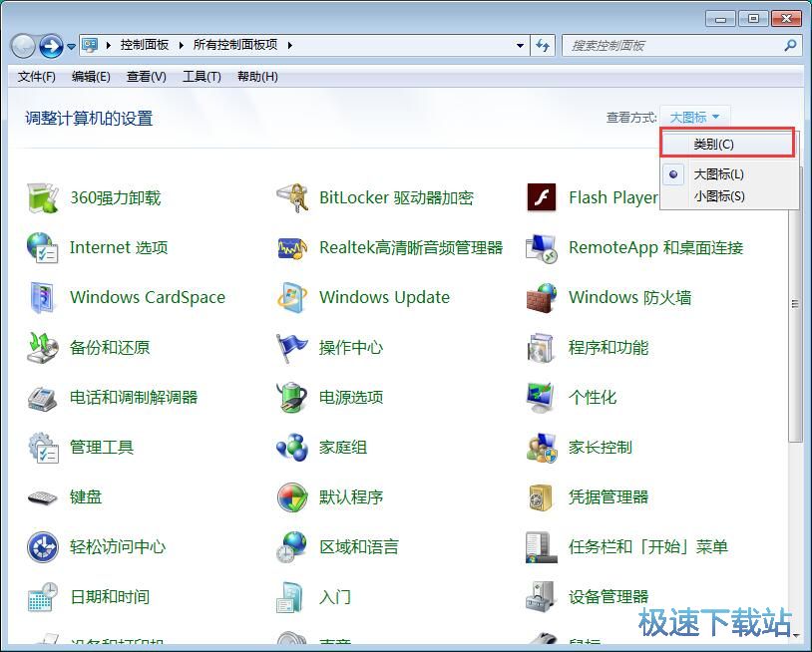This screenshot has height=652, width=812.
Task: Open the 帮助(H) menu
Action: pos(257,77)
